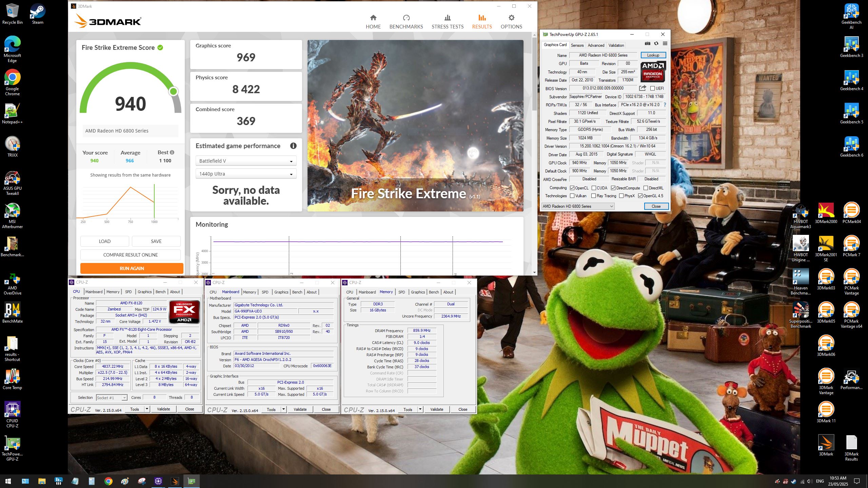Open Socket #1 selection dropdown in CPU-Z
Viewport: 868px width, 488px height.
pyautogui.click(x=111, y=398)
